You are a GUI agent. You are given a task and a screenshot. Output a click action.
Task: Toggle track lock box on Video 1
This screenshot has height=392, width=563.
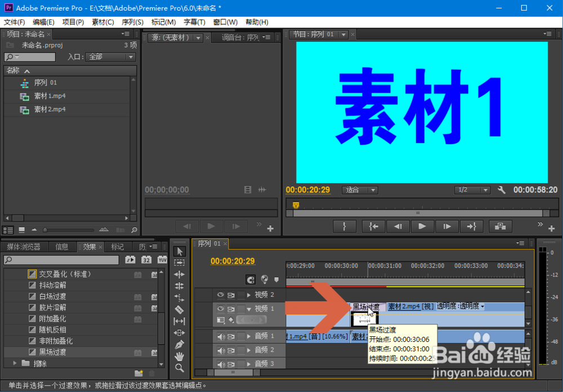point(240,309)
